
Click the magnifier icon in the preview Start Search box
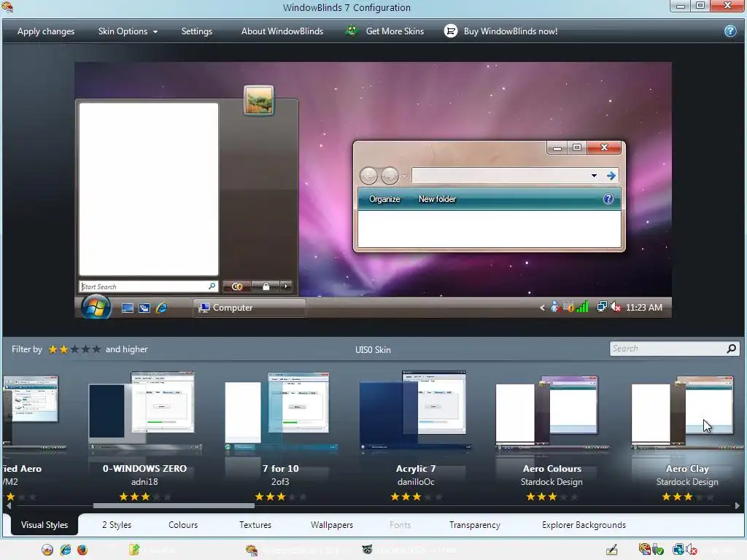(212, 286)
